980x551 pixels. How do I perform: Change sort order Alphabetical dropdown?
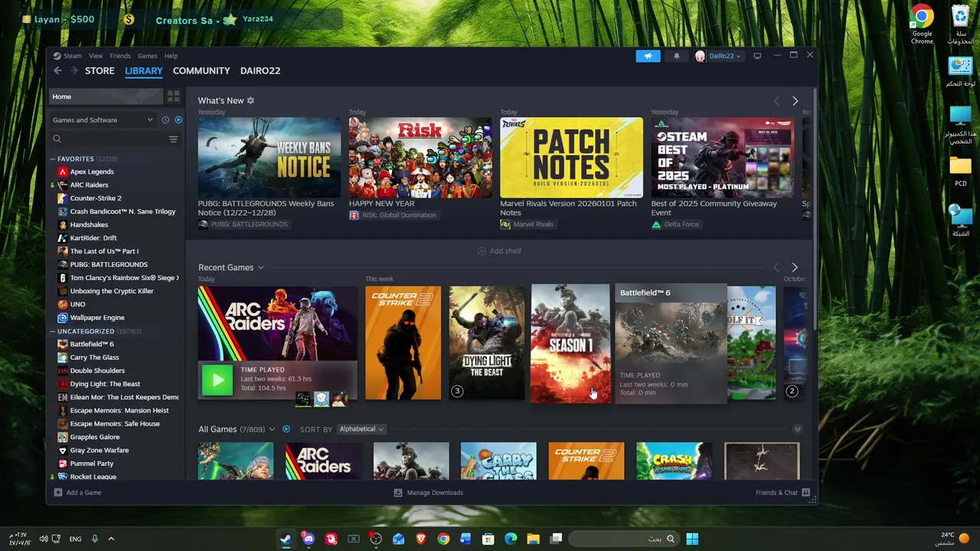tap(361, 429)
